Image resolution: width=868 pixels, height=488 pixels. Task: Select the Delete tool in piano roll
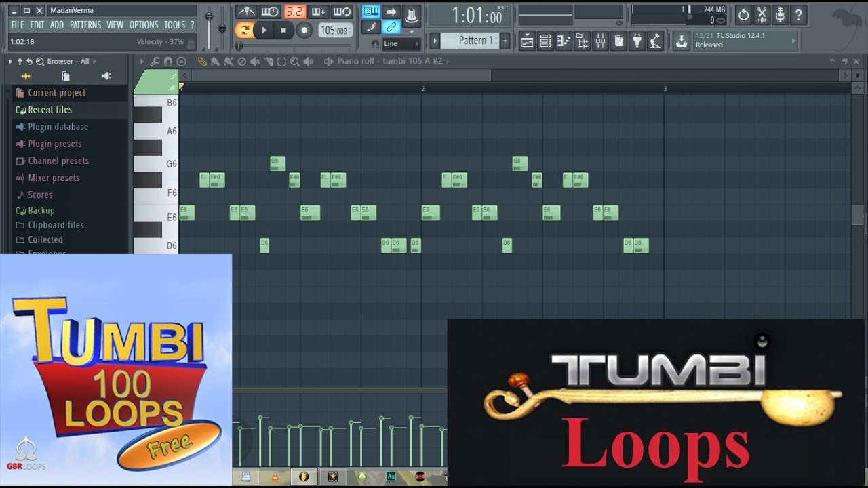241,61
